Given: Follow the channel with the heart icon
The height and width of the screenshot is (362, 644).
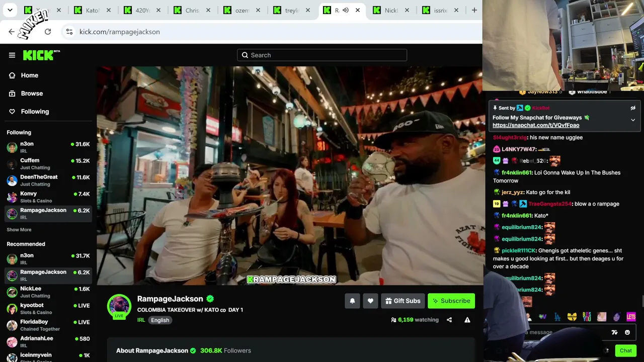Looking at the screenshot, I should pyautogui.click(x=370, y=301).
